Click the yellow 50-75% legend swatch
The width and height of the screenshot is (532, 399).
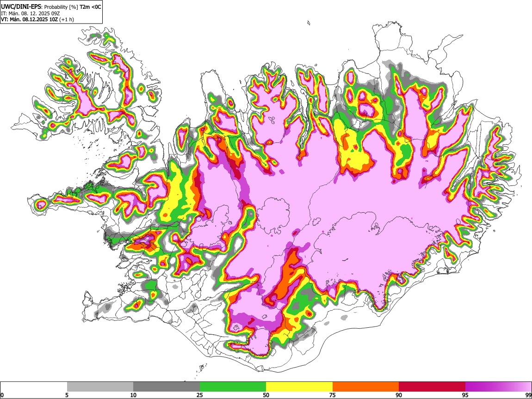pyautogui.click(x=299, y=387)
